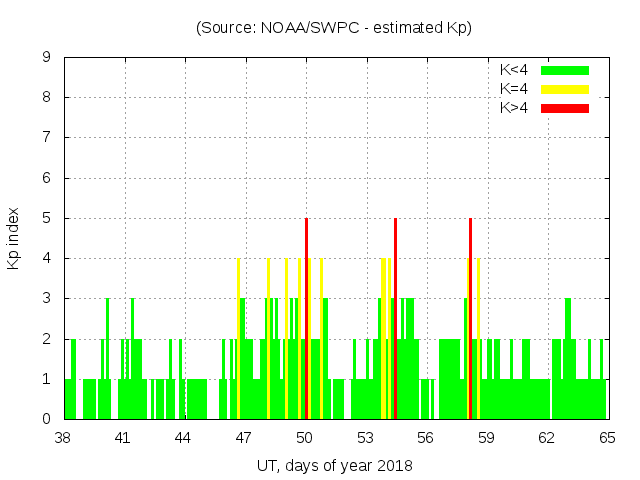Click the "Kp index" y-axis label

coord(14,238)
